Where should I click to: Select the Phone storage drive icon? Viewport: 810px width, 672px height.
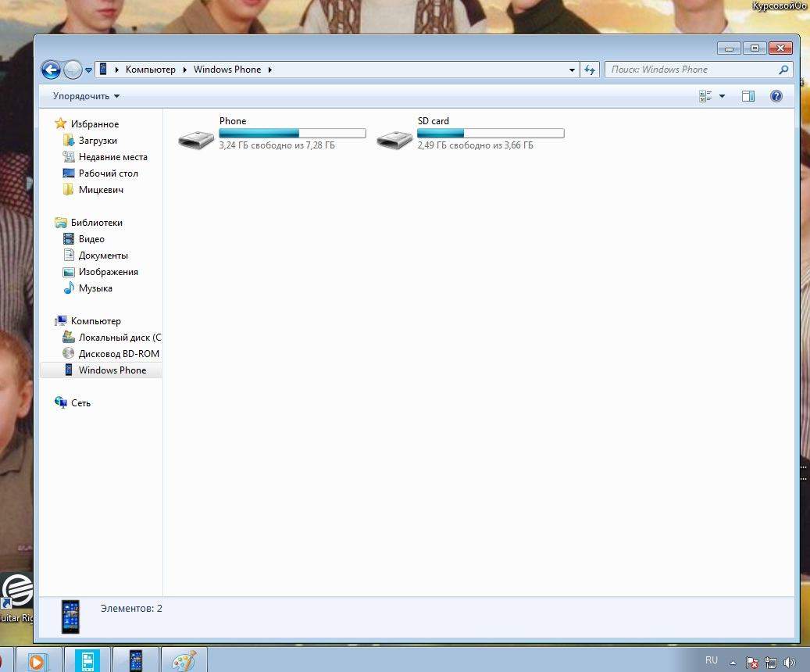point(196,139)
